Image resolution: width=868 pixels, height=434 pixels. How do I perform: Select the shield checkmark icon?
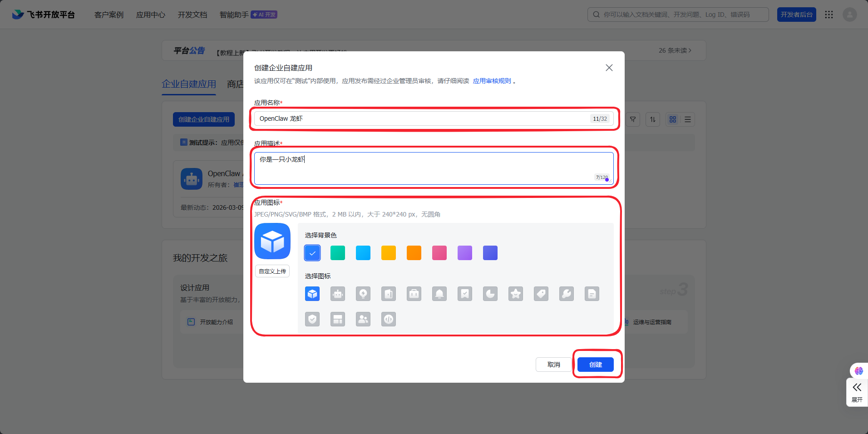pos(312,320)
